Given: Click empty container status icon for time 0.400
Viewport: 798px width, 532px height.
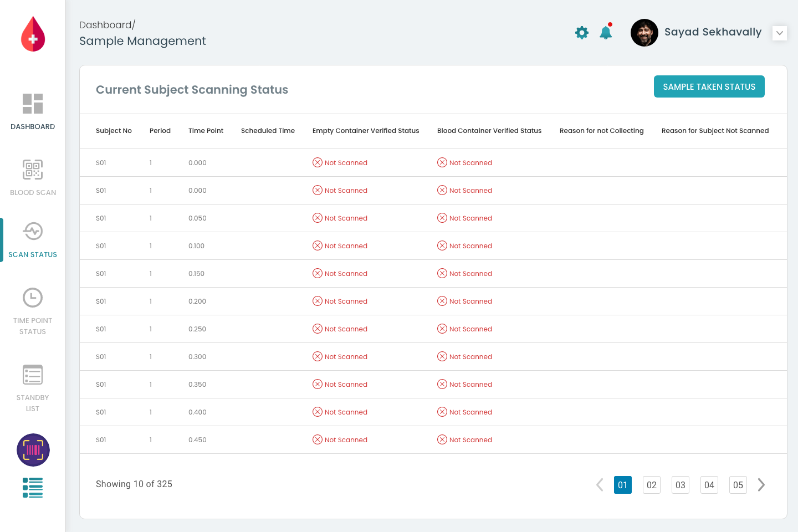Looking at the screenshot, I should (x=318, y=412).
